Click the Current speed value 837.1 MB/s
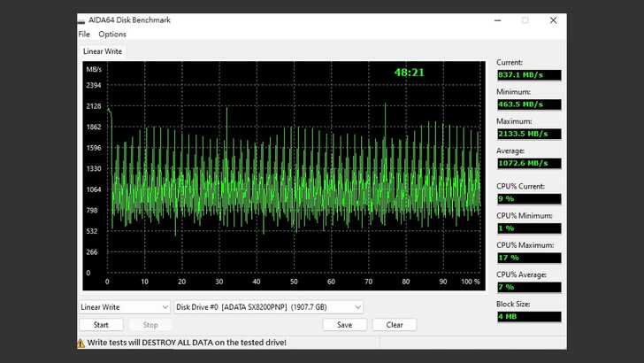 [x=529, y=75]
